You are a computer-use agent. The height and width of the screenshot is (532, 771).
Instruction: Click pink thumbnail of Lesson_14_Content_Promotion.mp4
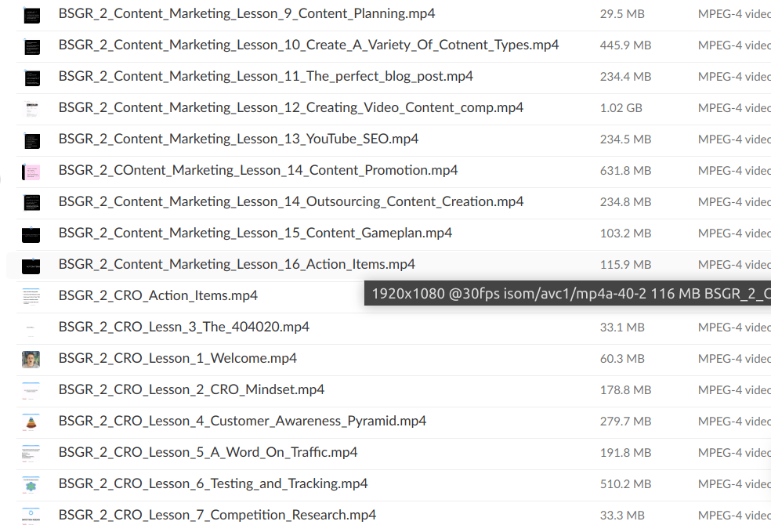tap(31, 172)
